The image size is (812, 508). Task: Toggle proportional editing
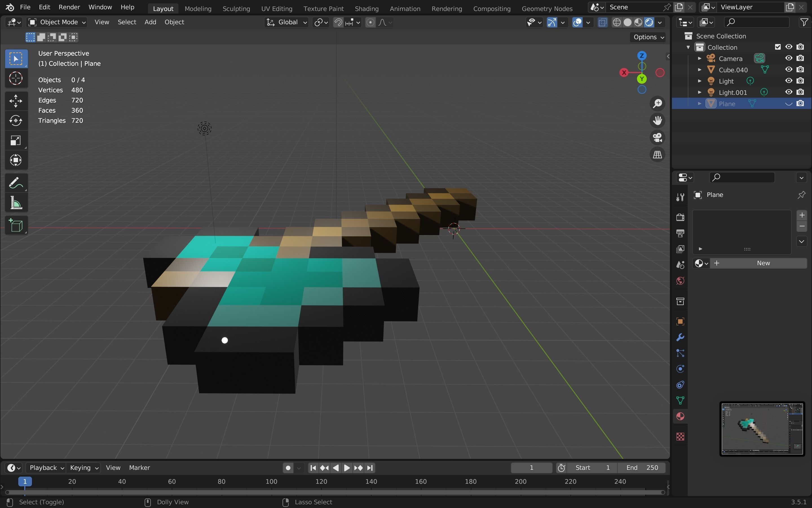[x=370, y=22]
